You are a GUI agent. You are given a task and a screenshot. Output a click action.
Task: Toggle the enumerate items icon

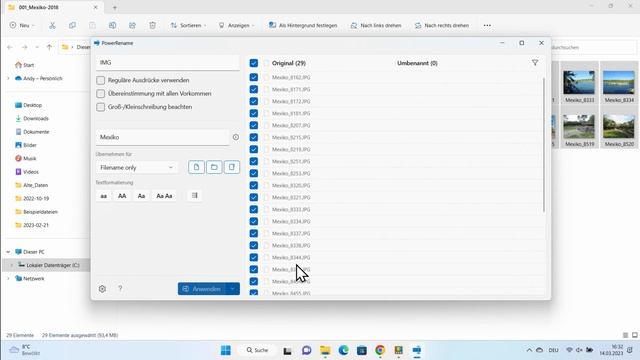coord(195,196)
